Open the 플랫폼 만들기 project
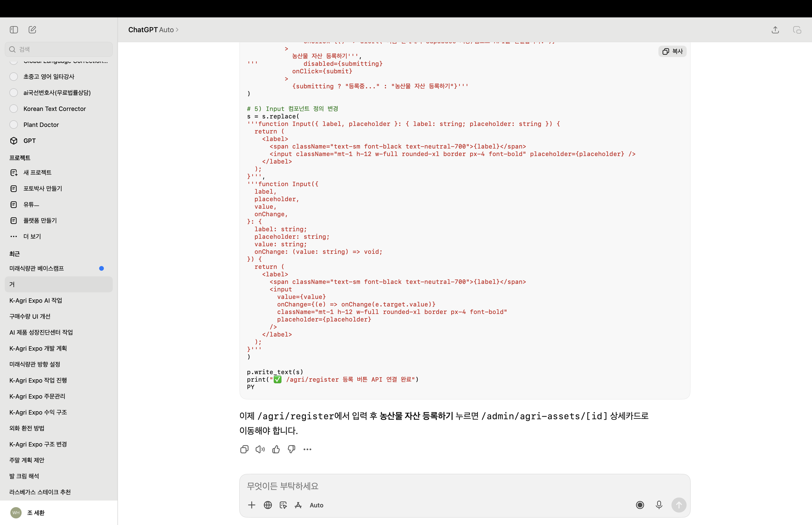 pyautogui.click(x=59, y=221)
